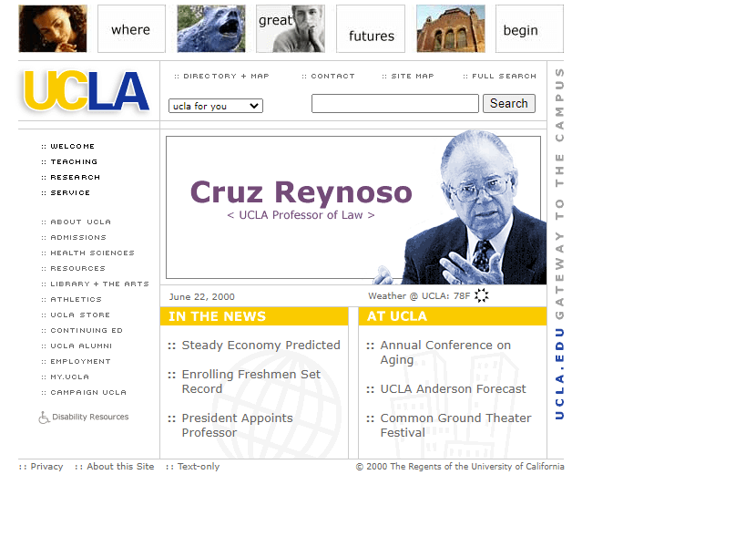Open Campaign UCLA link

pyautogui.click(x=84, y=393)
